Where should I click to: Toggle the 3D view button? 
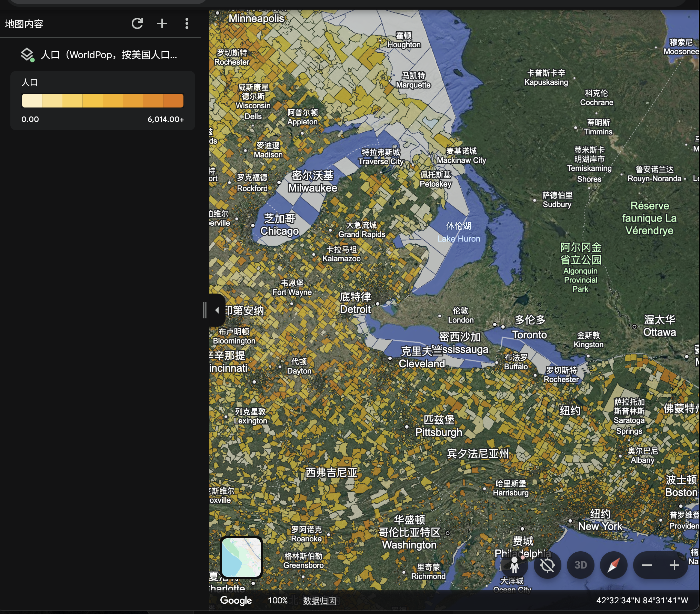click(580, 565)
